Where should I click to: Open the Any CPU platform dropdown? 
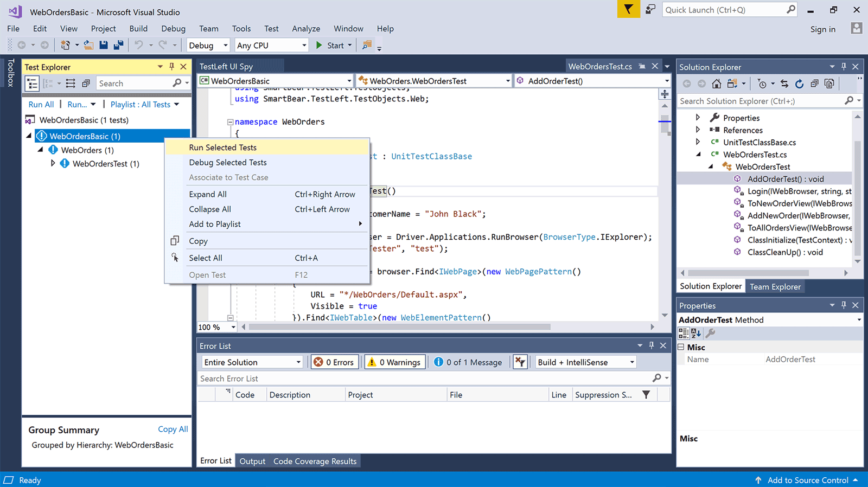(x=271, y=46)
